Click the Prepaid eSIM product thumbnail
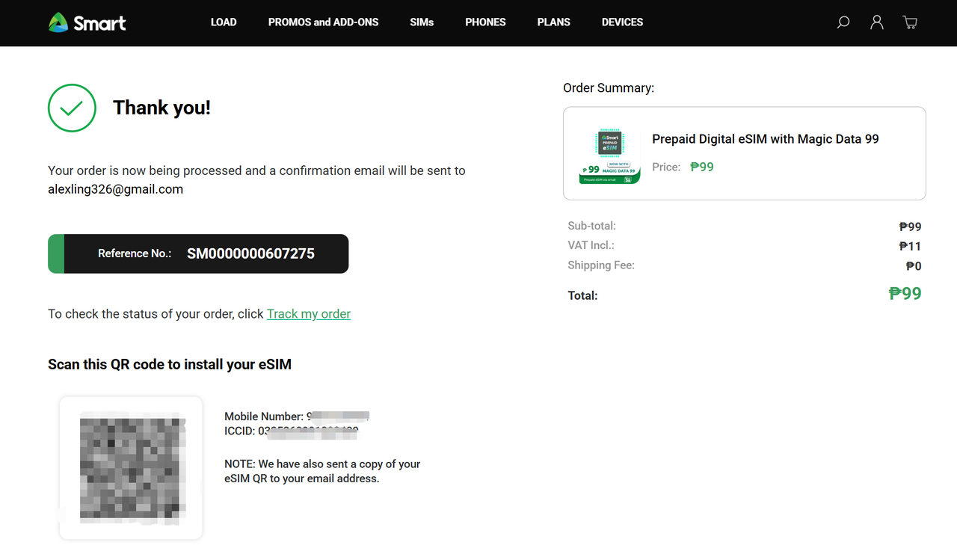This screenshot has height=560, width=957. click(x=609, y=156)
